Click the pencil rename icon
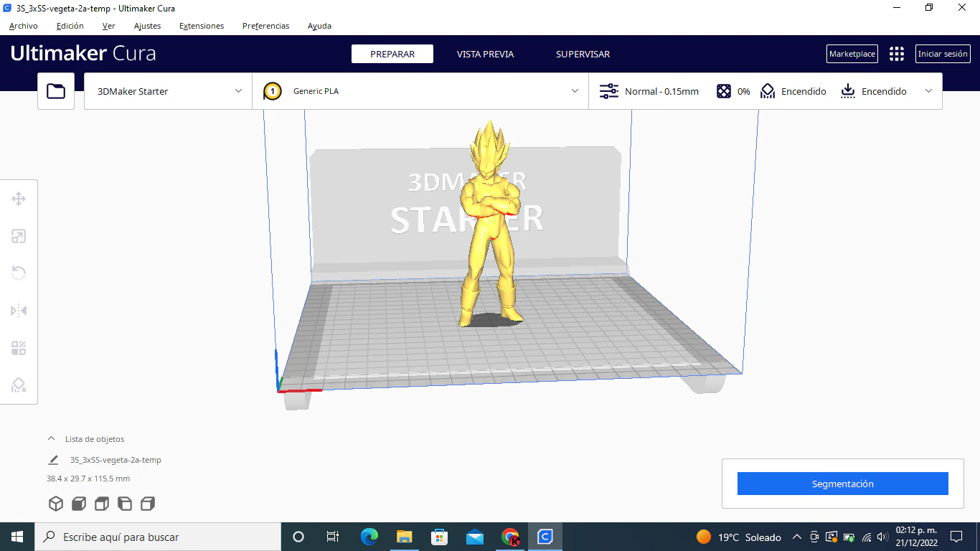980x551 pixels. coord(53,460)
